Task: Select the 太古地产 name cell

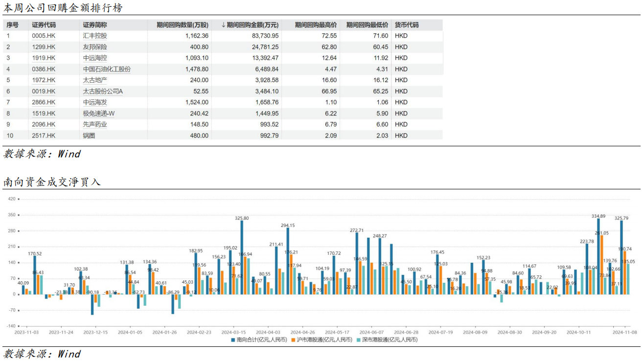Action: 95,80
